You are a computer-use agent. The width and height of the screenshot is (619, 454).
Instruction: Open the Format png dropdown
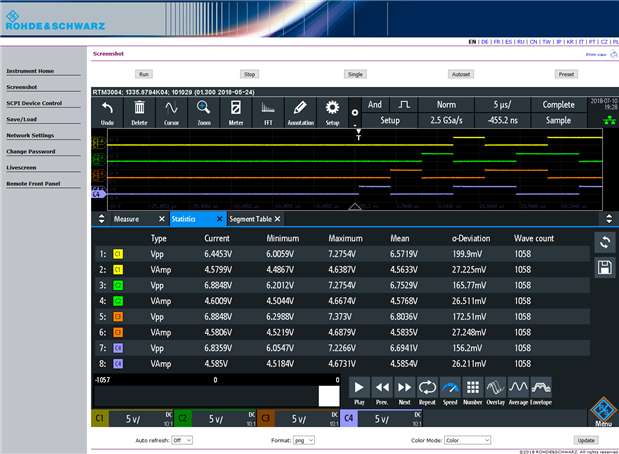coord(303,440)
